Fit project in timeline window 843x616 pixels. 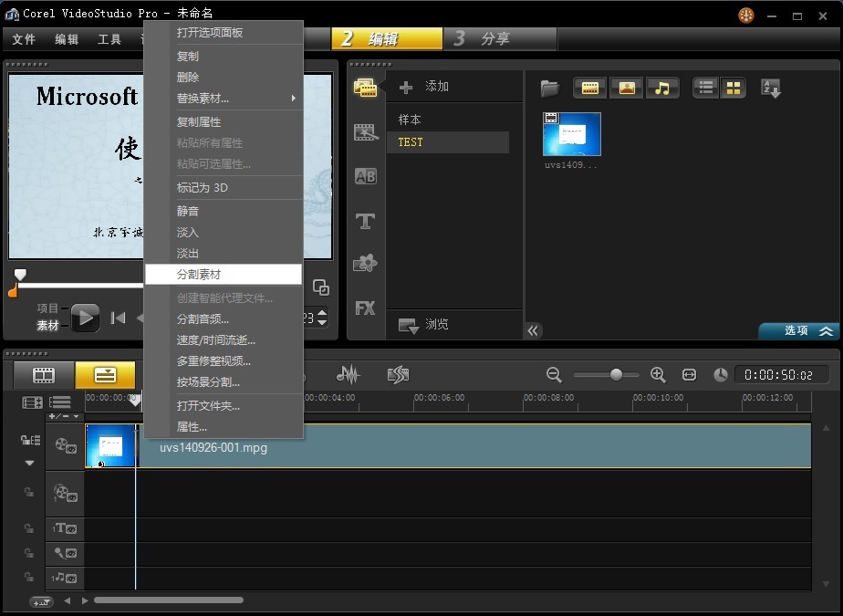[689, 374]
